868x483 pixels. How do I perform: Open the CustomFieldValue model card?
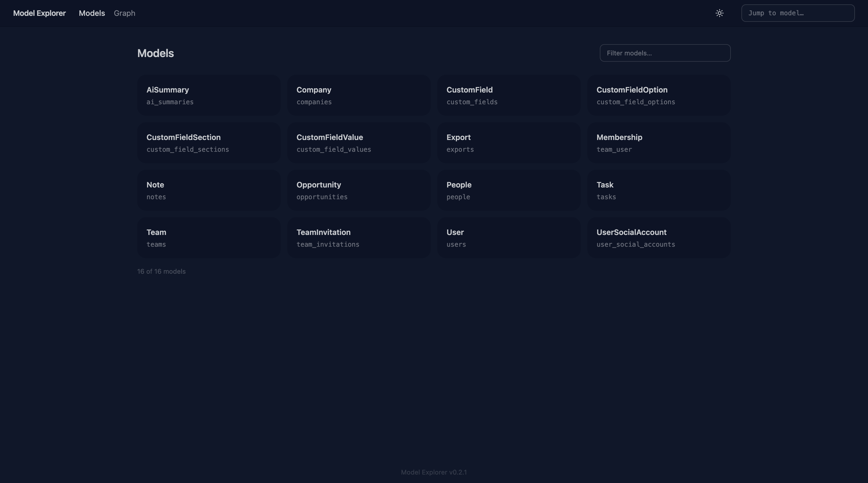click(x=358, y=142)
